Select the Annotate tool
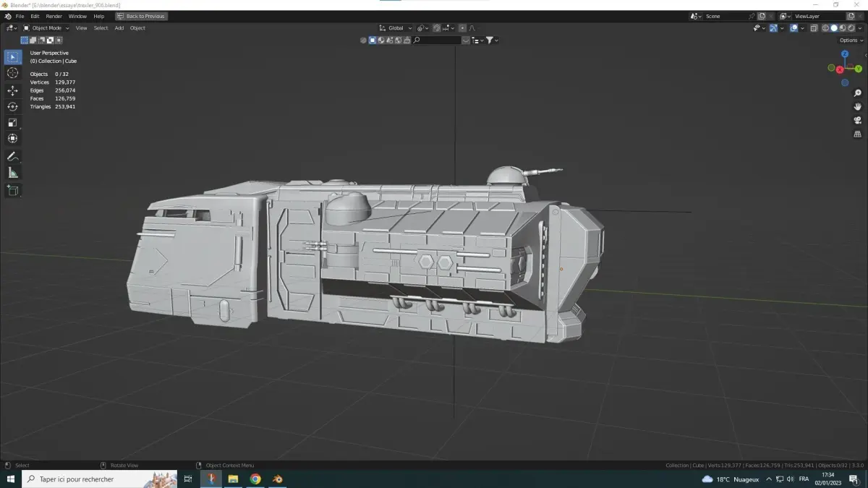The width and height of the screenshot is (868, 488). (13, 156)
